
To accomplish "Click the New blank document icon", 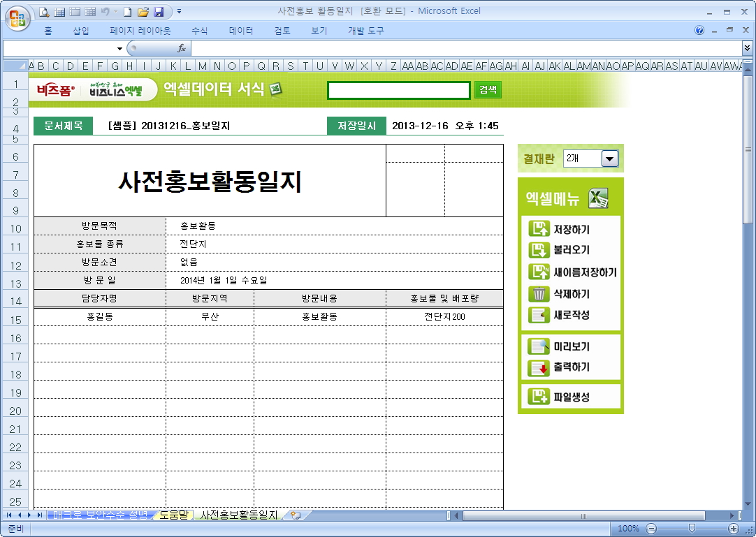I will [x=128, y=12].
